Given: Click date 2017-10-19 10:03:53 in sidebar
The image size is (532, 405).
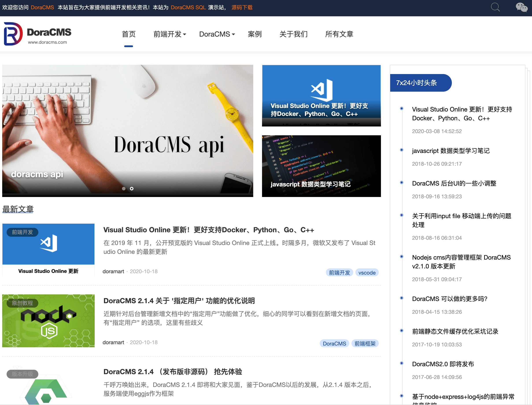Looking at the screenshot, I should pyautogui.click(x=437, y=344).
